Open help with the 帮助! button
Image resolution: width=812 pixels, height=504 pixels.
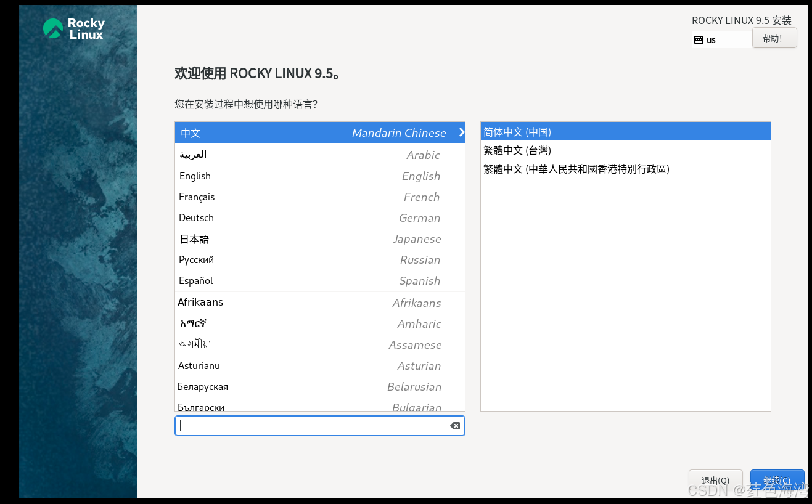(x=774, y=38)
